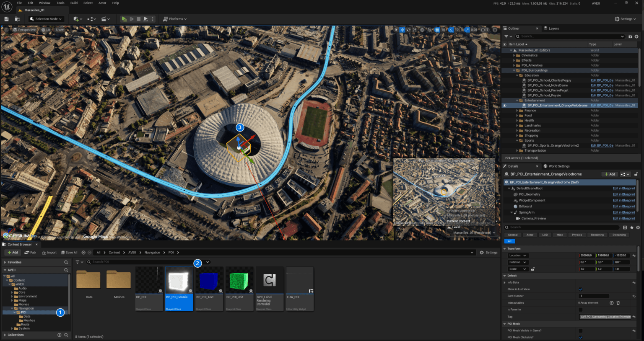Click Edit in Blueprint link for Billboard
Image resolution: width=644 pixels, height=341 pixels.
point(623,207)
